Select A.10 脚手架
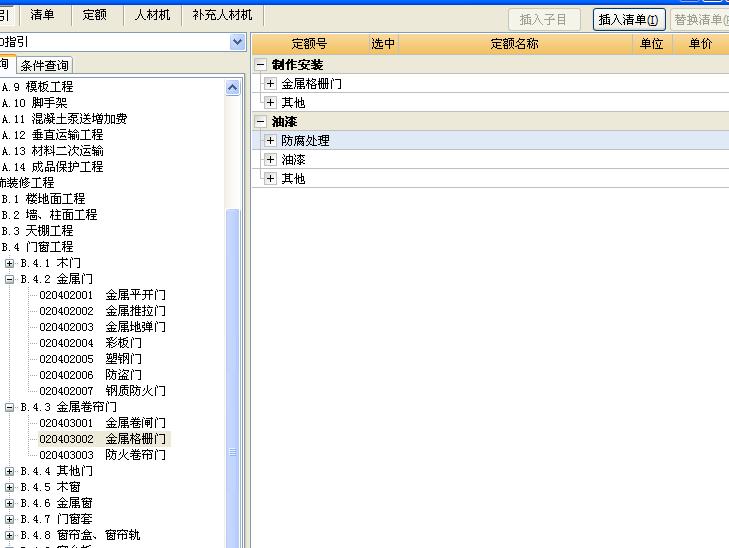 pos(34,103)
